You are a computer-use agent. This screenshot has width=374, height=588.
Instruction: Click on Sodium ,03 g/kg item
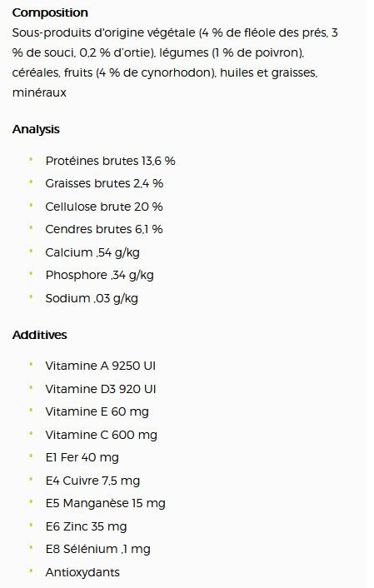point(92,298)
